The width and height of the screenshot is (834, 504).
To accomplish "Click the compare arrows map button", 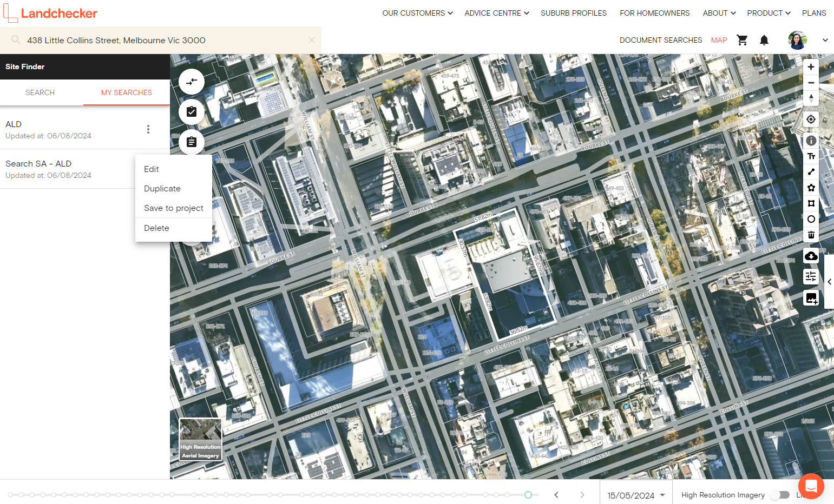I will (192, 82).
